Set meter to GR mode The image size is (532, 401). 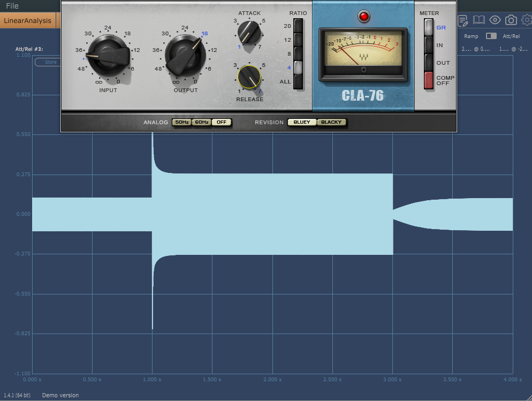point(429,27)
